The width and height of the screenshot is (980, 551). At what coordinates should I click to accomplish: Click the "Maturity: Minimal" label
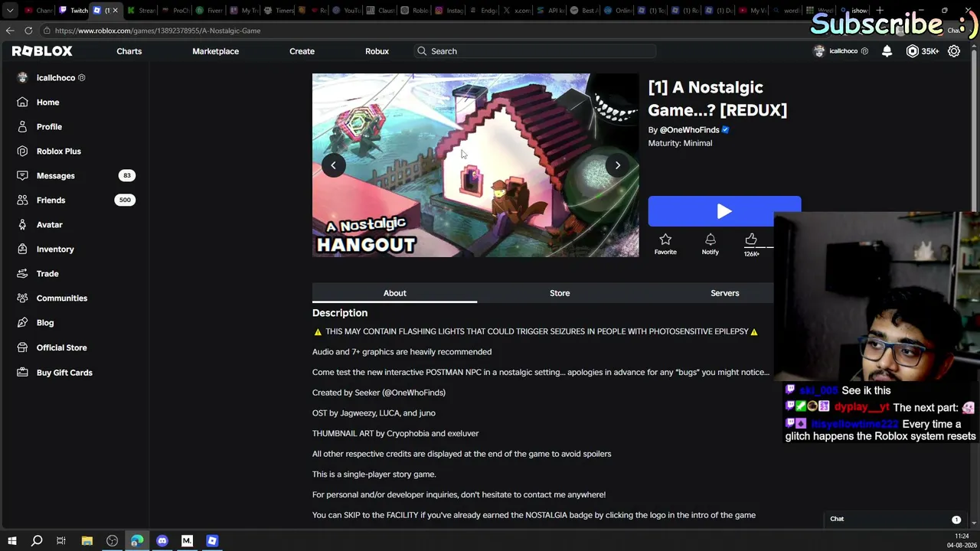[680, 143]
